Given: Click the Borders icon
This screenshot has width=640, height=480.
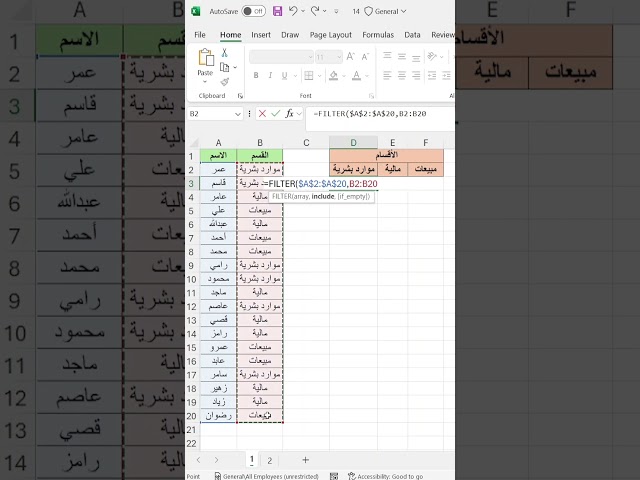Looking at the screenshot, I should tap(309, 76).
